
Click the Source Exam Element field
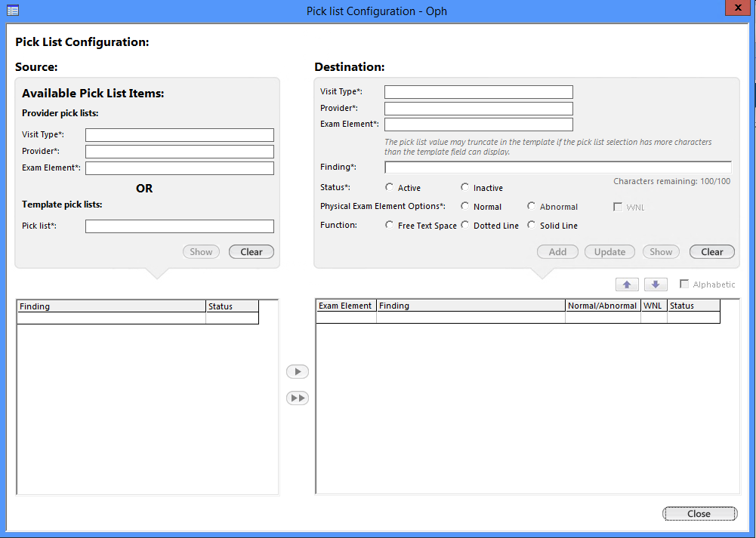[179, 168]
